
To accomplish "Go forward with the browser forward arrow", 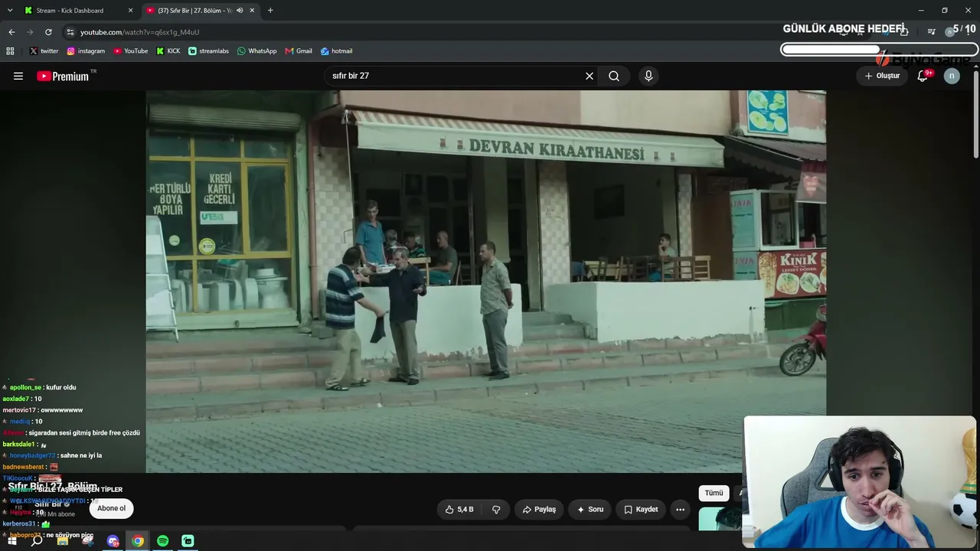I will [x=30, y=32].
